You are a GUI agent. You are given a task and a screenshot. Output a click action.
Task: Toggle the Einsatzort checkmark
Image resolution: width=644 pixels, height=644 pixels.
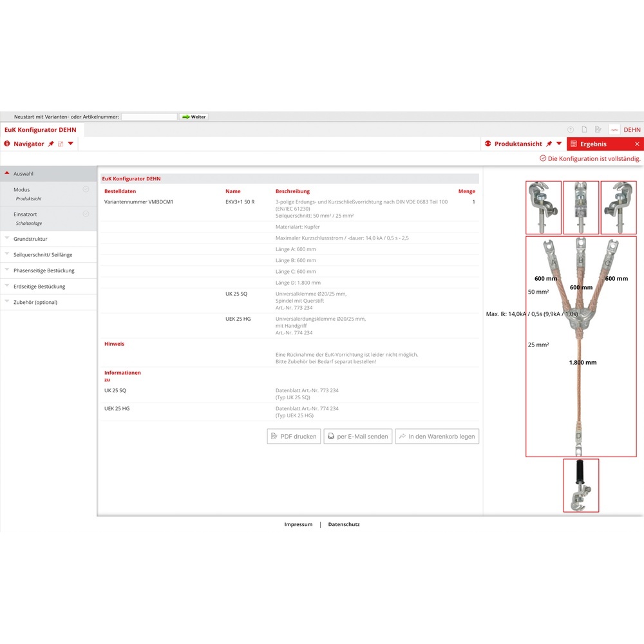[86, 214]
